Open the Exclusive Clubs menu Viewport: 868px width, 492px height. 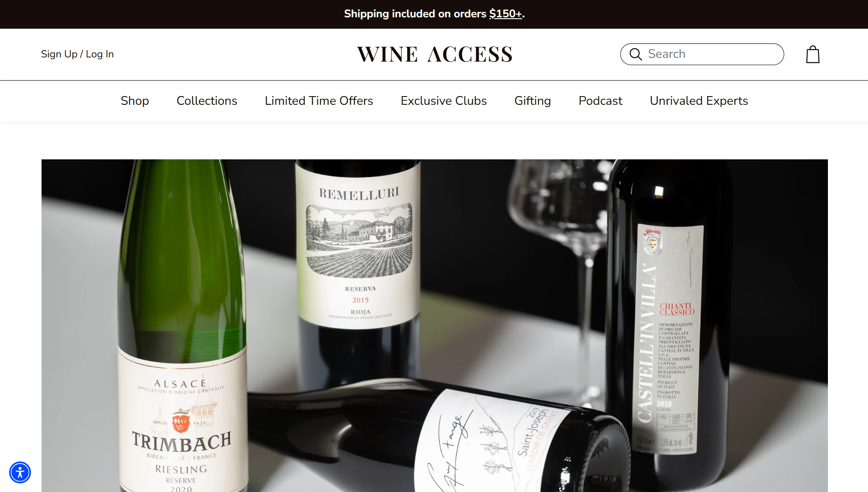[x=444, y=101]
